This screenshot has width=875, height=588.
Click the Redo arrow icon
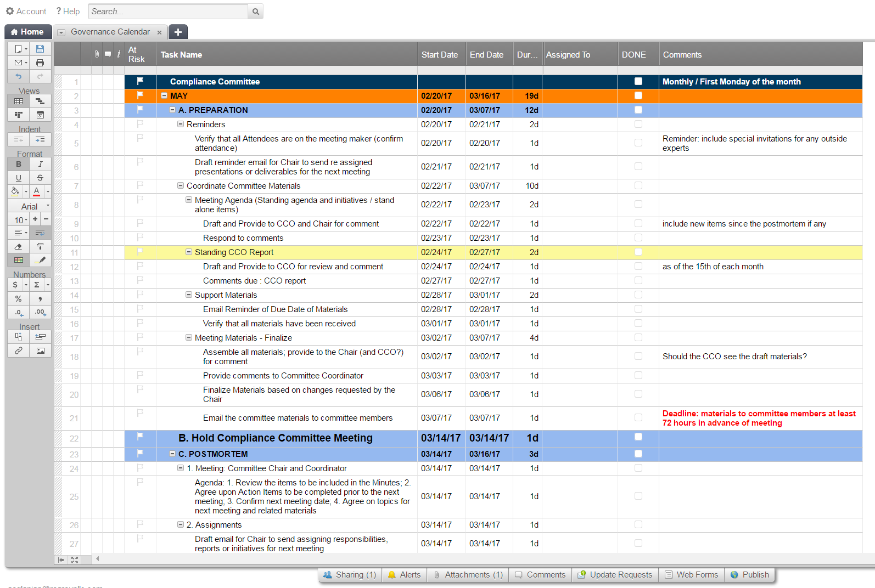[x=40, y=76]
